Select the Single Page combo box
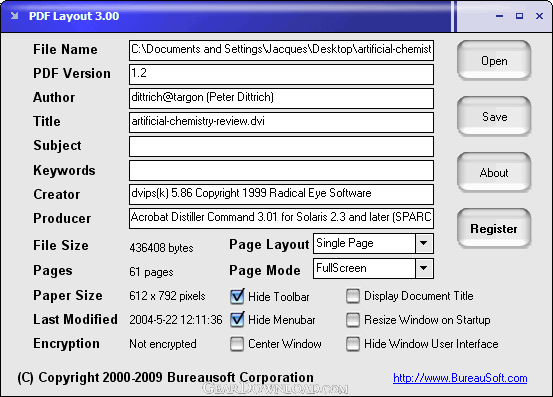The image size is (553, 397). point(373,243)
